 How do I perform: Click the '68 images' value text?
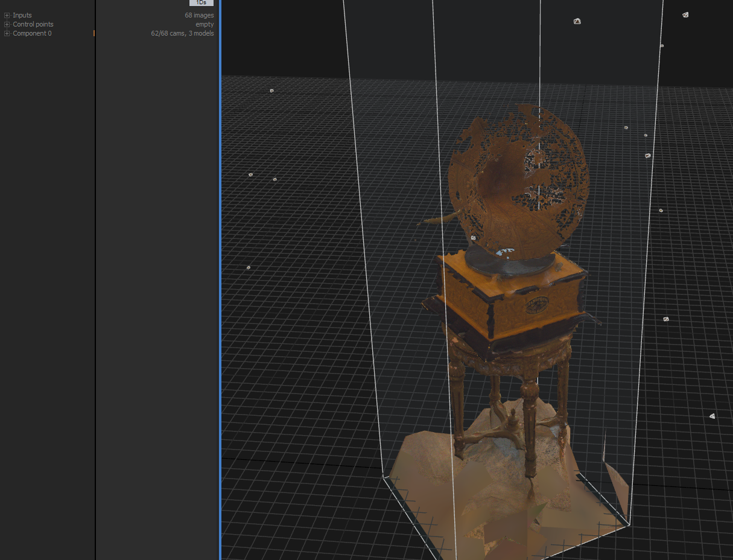199,16
